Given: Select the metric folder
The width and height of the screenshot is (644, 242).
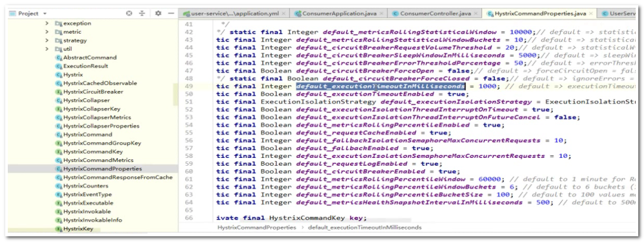Looking at the screenshot, I should tap(68, 32).
